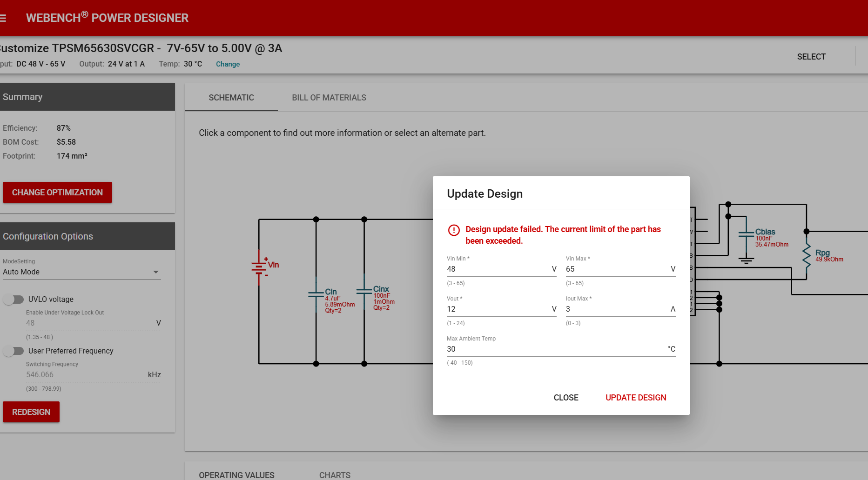
Task: Click the Enable Under Voltage Lock Out field
Action: (93, 323)
